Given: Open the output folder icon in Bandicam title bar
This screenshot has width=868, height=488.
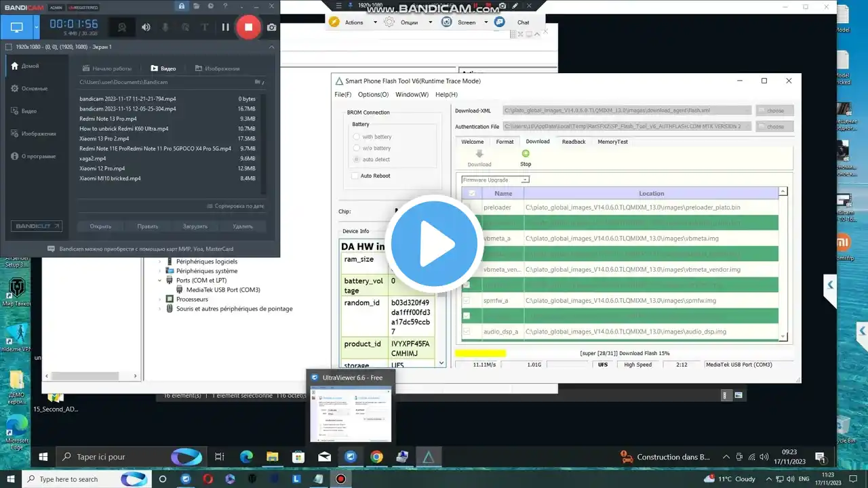Looking at the screenshot, I should coord(195,6).
